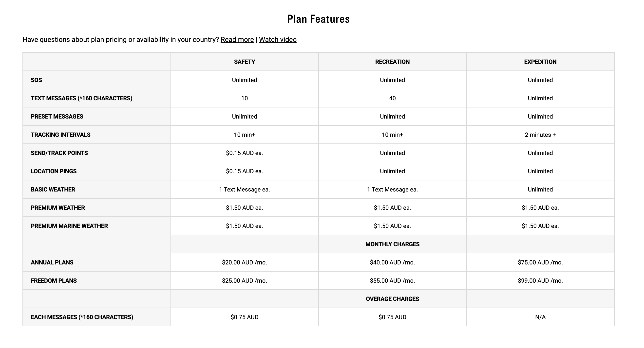Select the SAFETY column header
This screenshot has height=348, width=644.
click(244, 62)
